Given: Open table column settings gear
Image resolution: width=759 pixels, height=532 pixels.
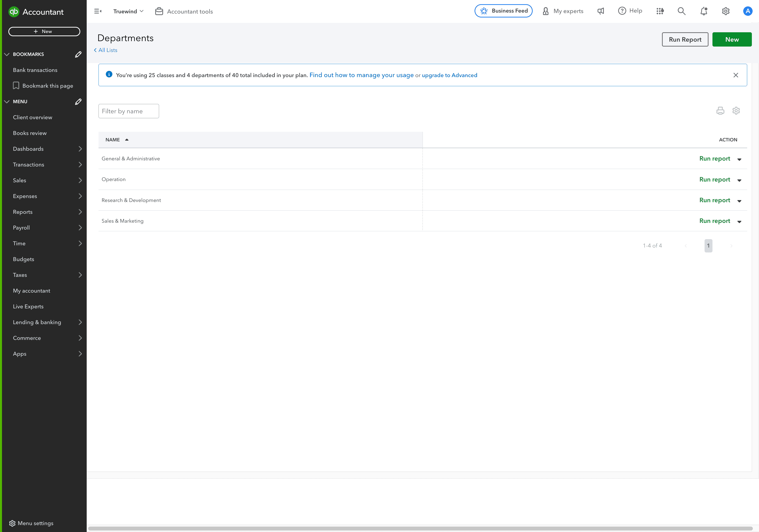Looking at the screenshot, I should coord(736,110).
